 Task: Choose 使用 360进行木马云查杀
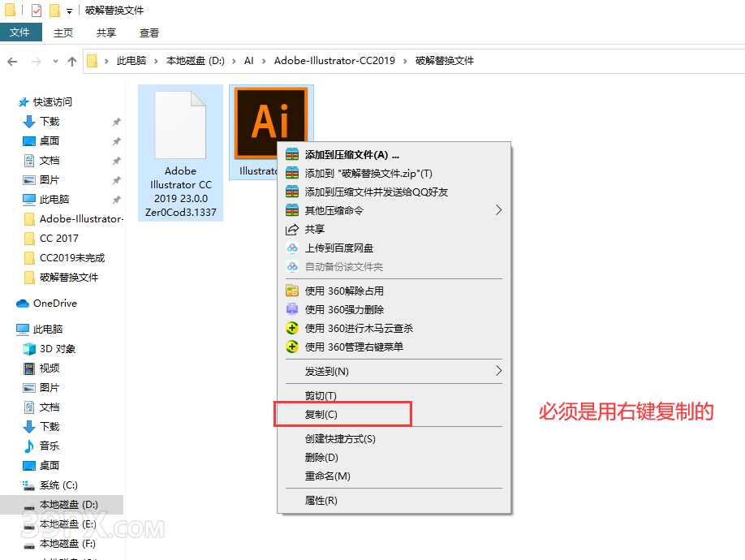[394, 328]
